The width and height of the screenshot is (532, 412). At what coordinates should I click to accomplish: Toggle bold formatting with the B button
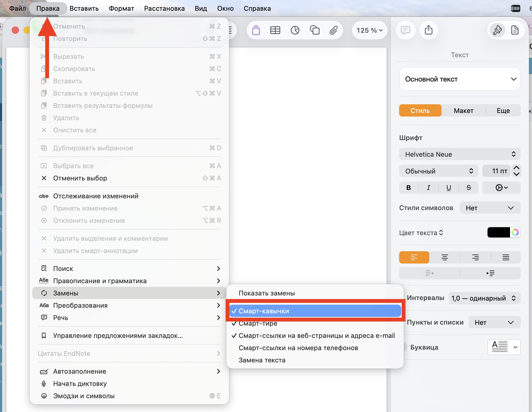pos(408,188)
